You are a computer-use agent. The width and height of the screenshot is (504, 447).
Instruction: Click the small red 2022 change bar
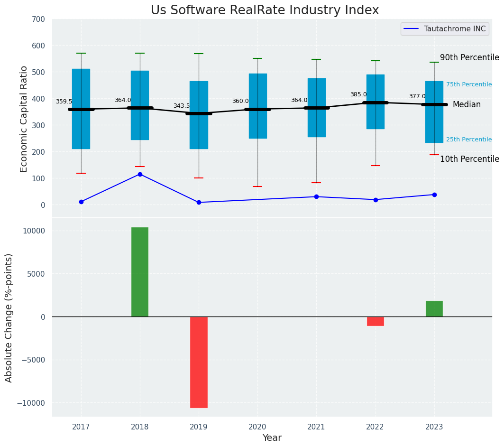[x=376, y=321]
